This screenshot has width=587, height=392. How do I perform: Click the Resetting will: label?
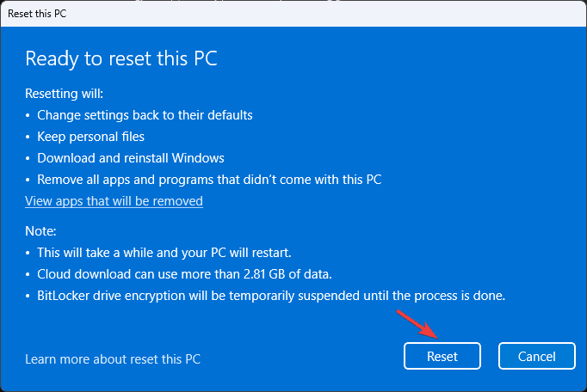click(x=70, y=93)
